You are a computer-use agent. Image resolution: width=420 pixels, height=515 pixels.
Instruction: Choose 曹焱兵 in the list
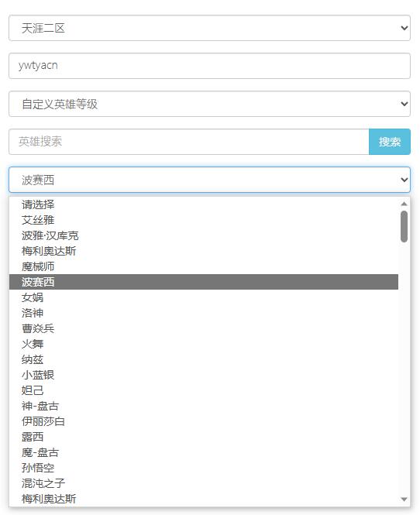(x=204, y=328)
